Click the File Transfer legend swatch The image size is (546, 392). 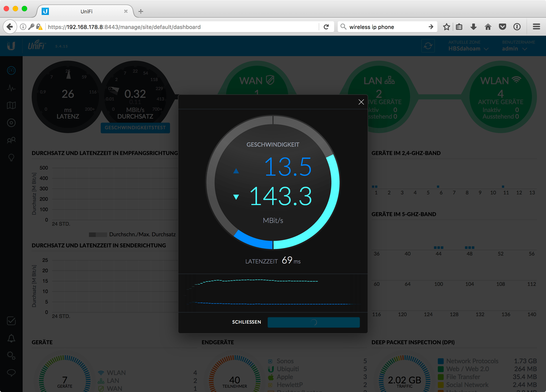coord(441,377)
